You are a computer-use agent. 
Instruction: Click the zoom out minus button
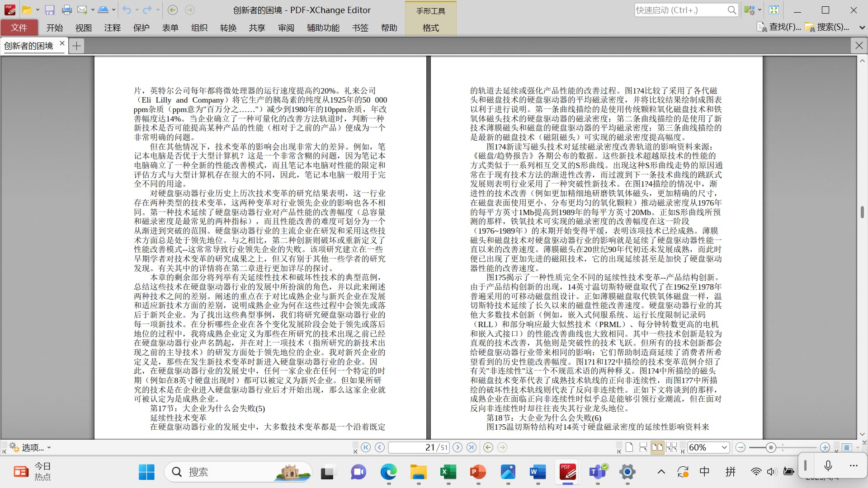pyautogui.click(x=741, y=447)
